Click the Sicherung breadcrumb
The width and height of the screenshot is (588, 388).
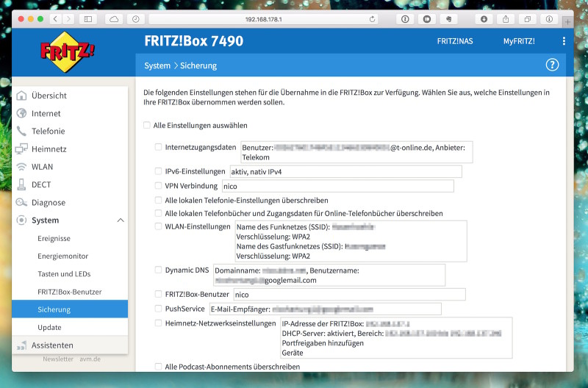(198, 65)
